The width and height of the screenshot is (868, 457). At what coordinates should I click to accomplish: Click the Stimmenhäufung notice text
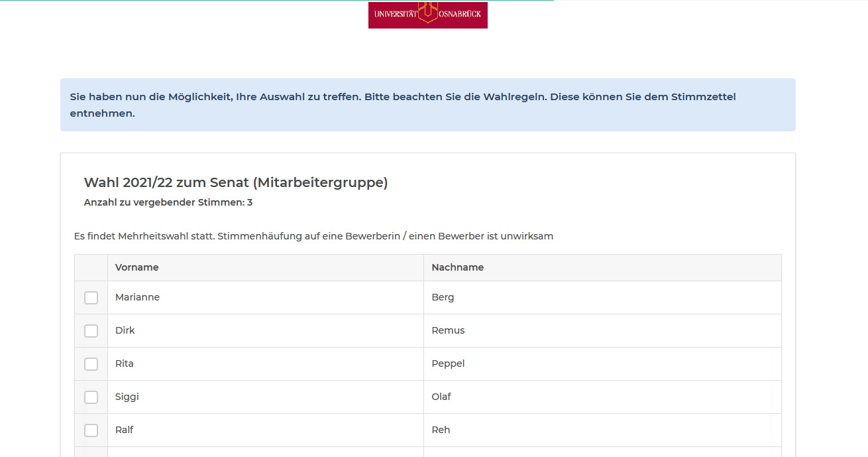click(x=315, y=235)
